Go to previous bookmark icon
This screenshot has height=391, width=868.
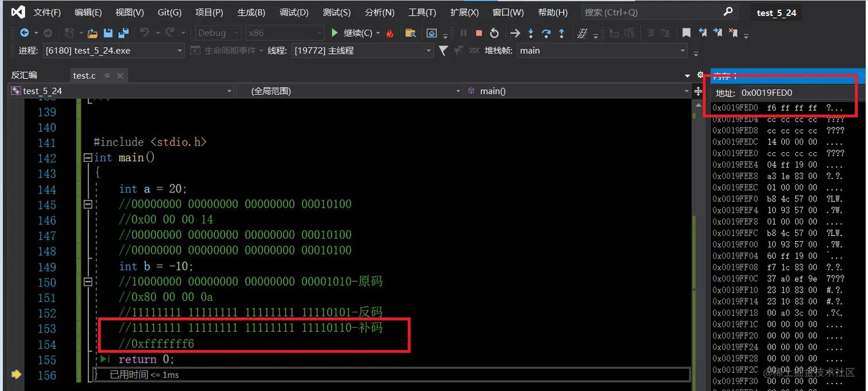coord(702,33)
